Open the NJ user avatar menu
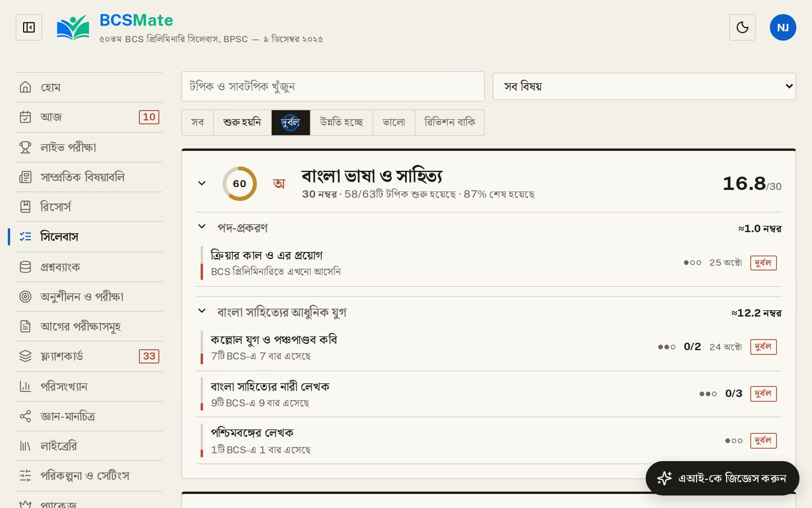 (783, 27)
